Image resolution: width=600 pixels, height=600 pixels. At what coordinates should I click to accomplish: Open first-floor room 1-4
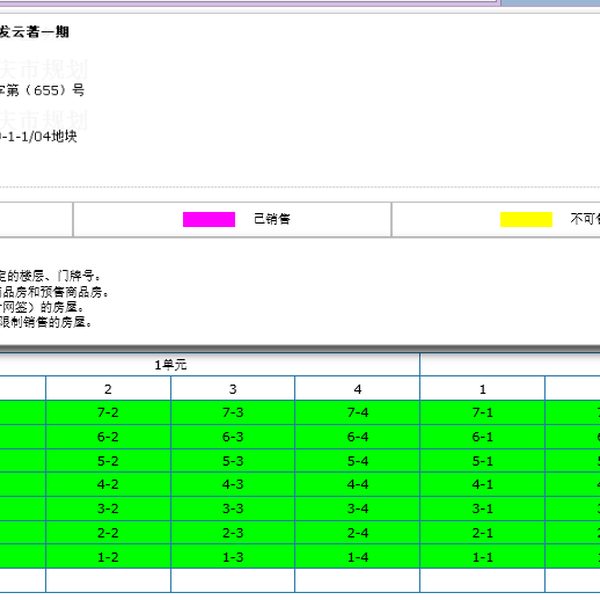(x=357, y=557)
